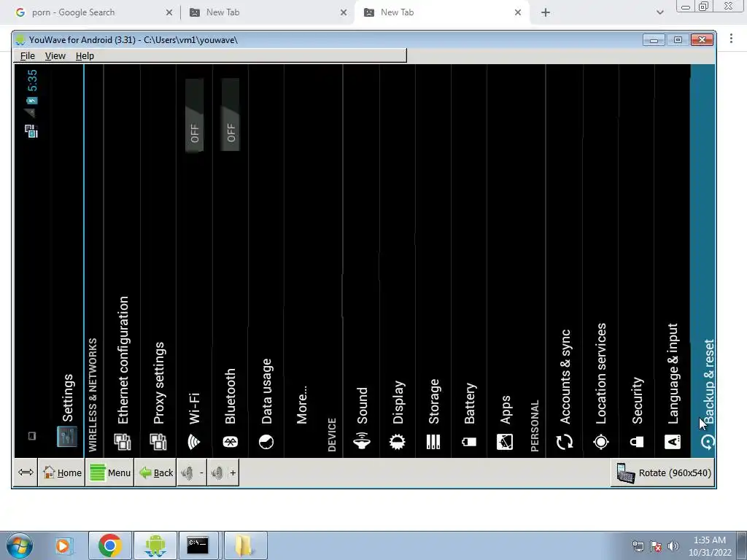This screenshot has width=747, height=560.
Task: Raise emulator volume with speaker plus
Action: [x=223, y=472]
